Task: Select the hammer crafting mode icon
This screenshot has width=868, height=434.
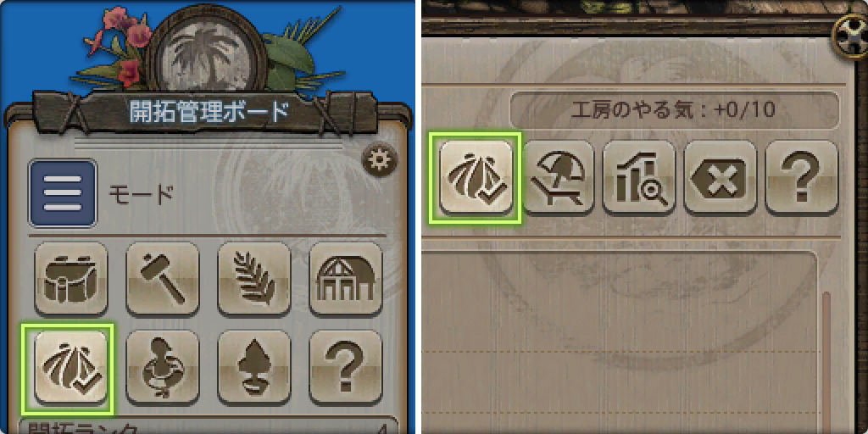Action: point(162,278)
